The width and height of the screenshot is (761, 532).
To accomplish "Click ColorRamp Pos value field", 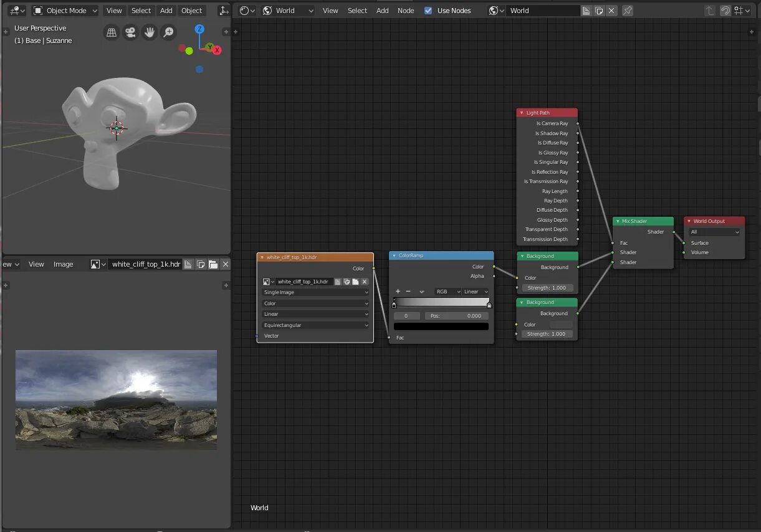I will tap(456, 316).
